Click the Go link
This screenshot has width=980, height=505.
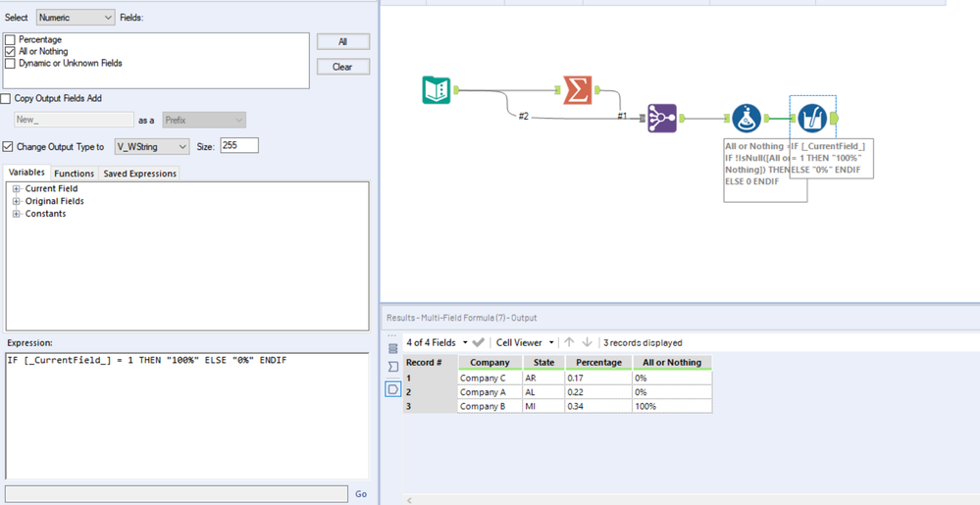[x=361, y=494]
